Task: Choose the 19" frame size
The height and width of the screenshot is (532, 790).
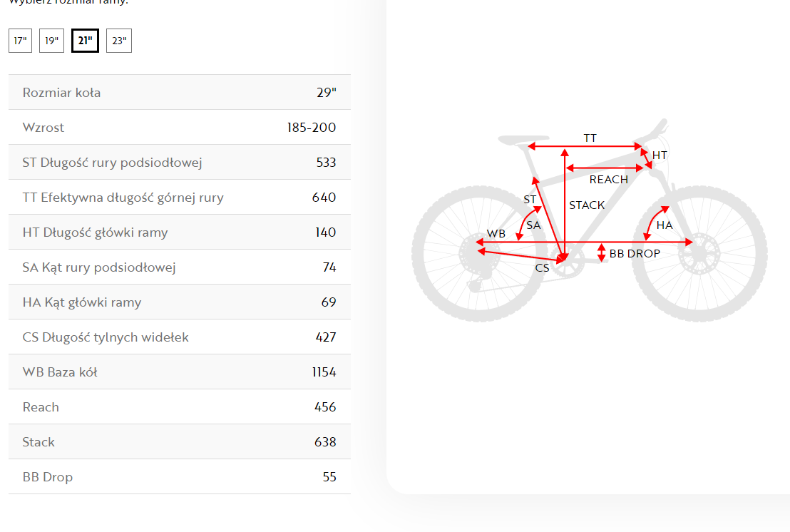Action: [51, 41]
